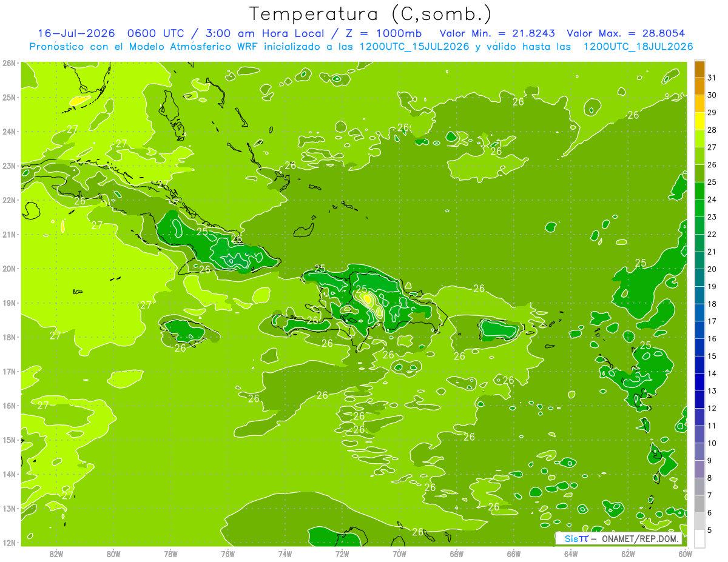
Task: Click the "76W" longitude axis label
Action: tap(228, 554)
